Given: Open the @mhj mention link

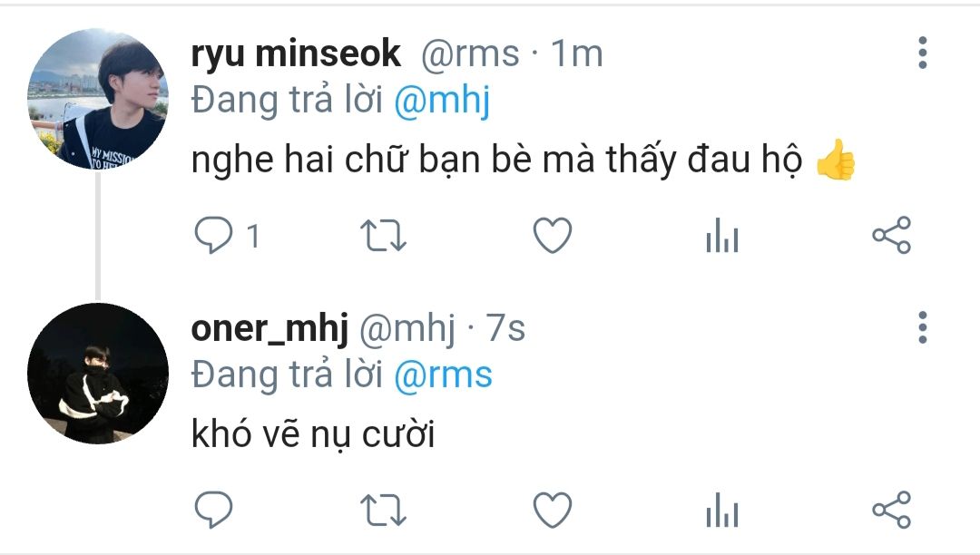Looking at the screenshot, I should [442, 101].
